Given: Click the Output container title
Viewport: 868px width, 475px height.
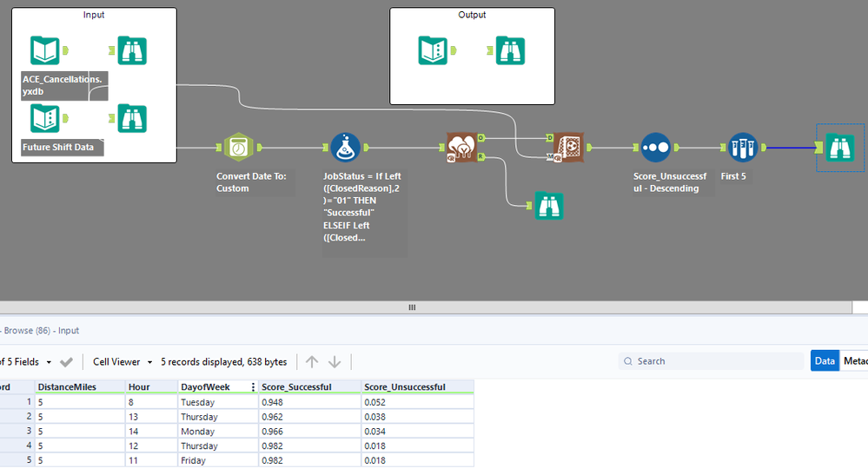Looking at the screenshot, I should point(472,15).
